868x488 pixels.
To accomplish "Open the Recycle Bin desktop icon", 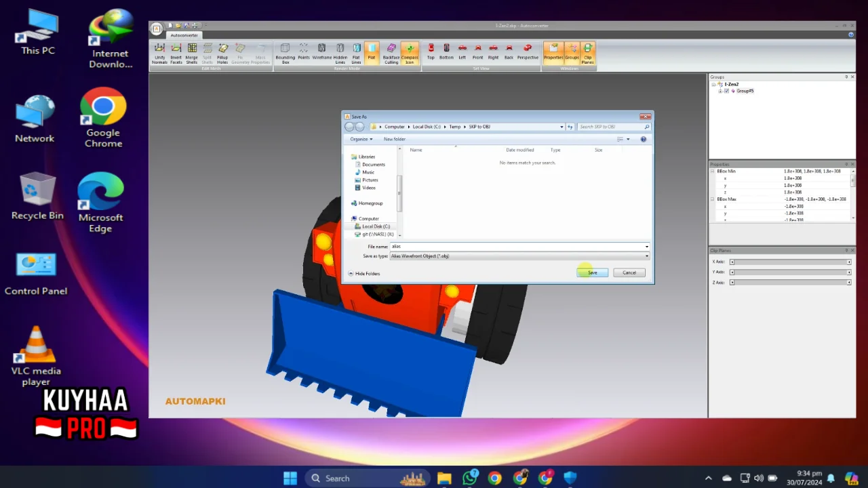I will pyautogui.click(x=37, y=196).
